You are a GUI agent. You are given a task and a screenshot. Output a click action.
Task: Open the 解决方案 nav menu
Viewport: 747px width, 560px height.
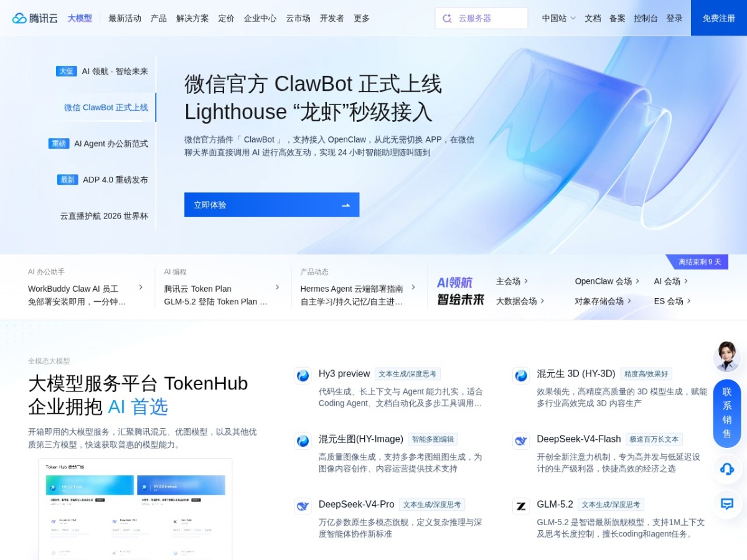pyautogui.click(x=192, y=18)
